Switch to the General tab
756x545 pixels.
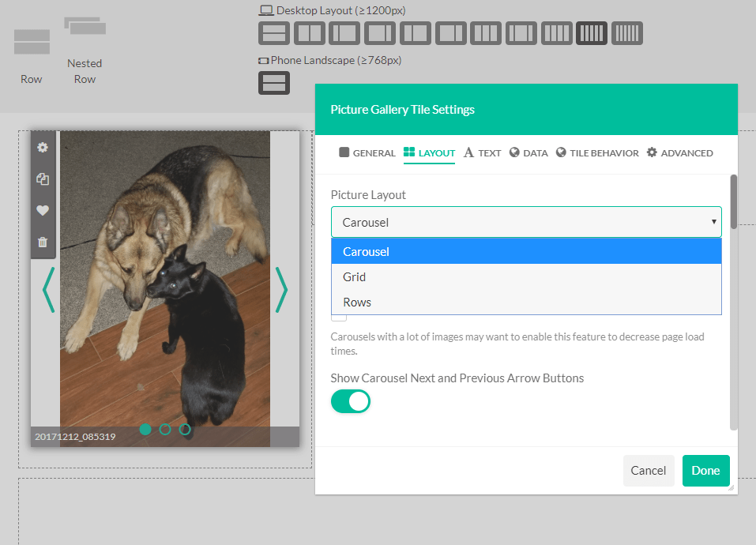(x=367, y=152)
